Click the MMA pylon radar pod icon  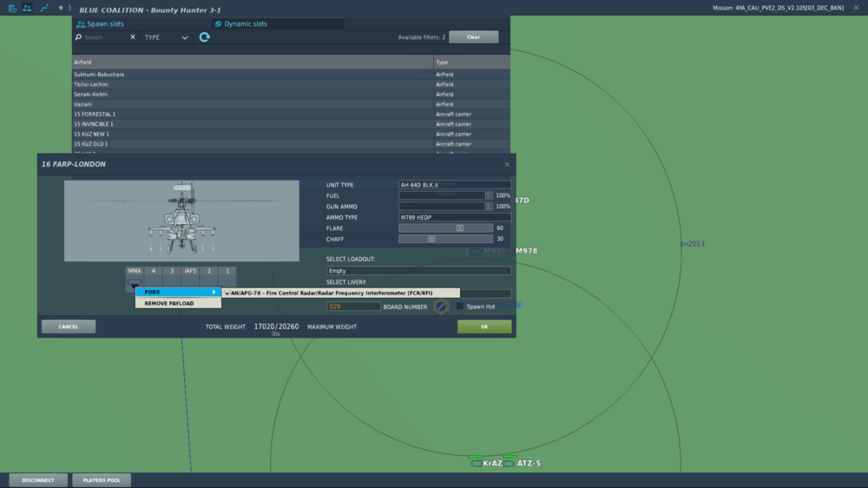135,282
